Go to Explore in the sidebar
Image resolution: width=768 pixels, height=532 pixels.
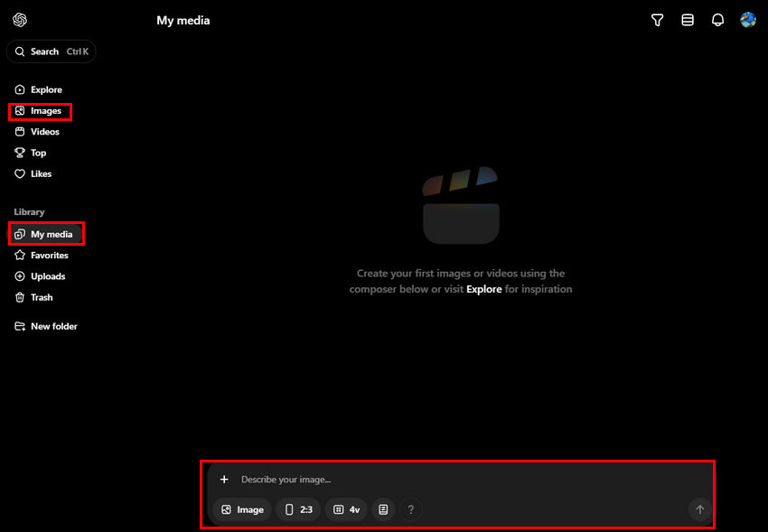pyautogui.click(x=39, y=89)
